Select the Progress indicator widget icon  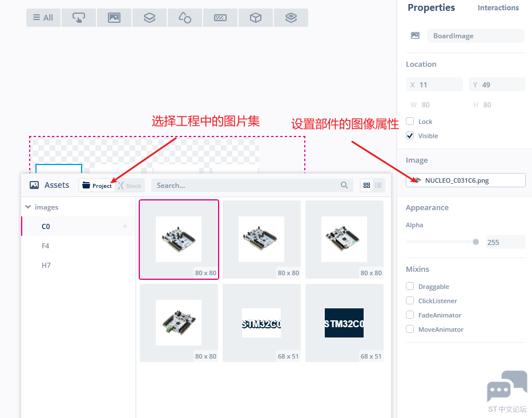(x=220, y=18)
